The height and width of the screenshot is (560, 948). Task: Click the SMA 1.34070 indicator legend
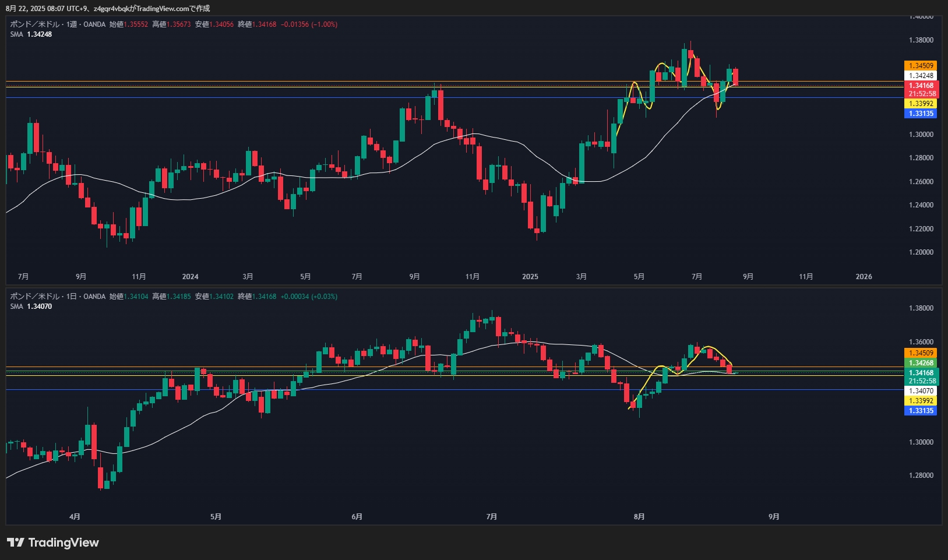[31, 307]
